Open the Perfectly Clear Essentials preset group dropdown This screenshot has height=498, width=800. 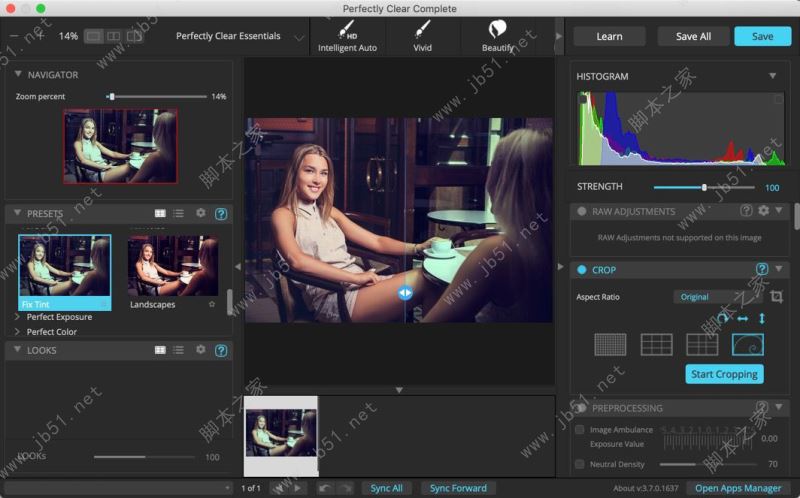299,37
